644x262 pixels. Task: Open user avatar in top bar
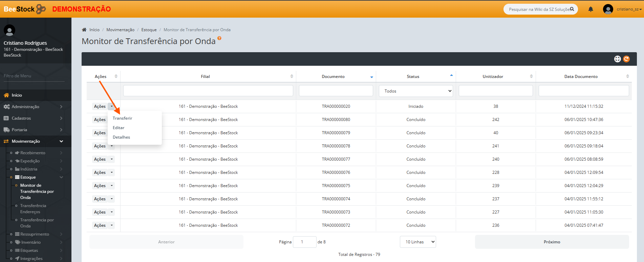click(x=608, y=9)
